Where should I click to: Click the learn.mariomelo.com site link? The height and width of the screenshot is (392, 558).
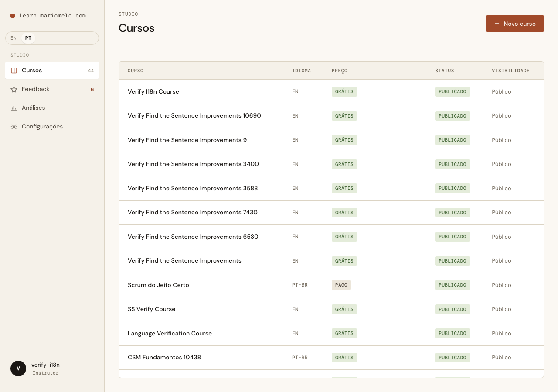52,16
